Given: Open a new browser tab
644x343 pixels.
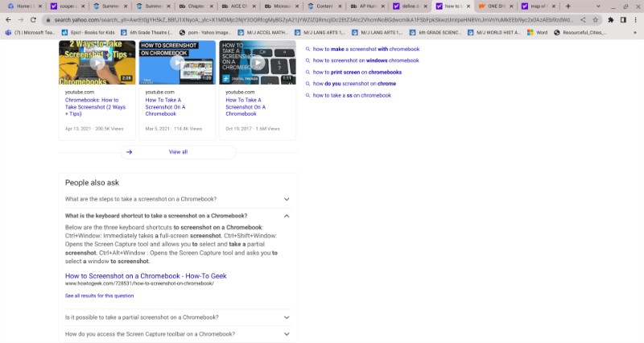Looking at the screenshot, I should pyautogui.click(x=568, y=6).
